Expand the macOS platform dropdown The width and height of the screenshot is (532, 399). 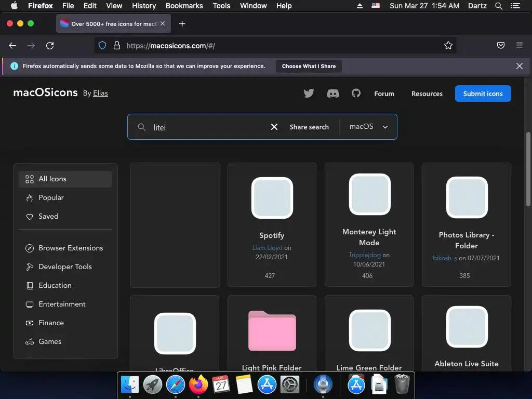click(368, 127)
